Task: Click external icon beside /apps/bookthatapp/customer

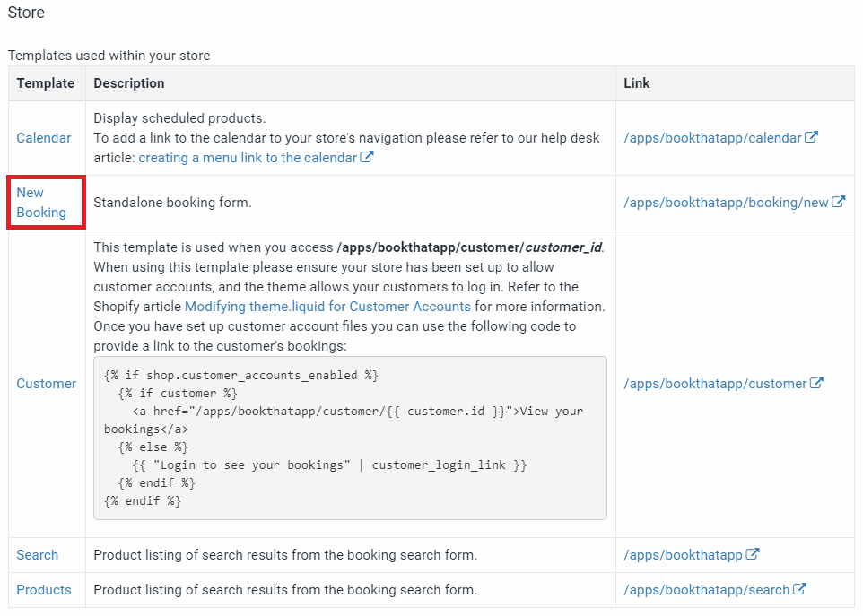Action: click(x=816, y=384)
